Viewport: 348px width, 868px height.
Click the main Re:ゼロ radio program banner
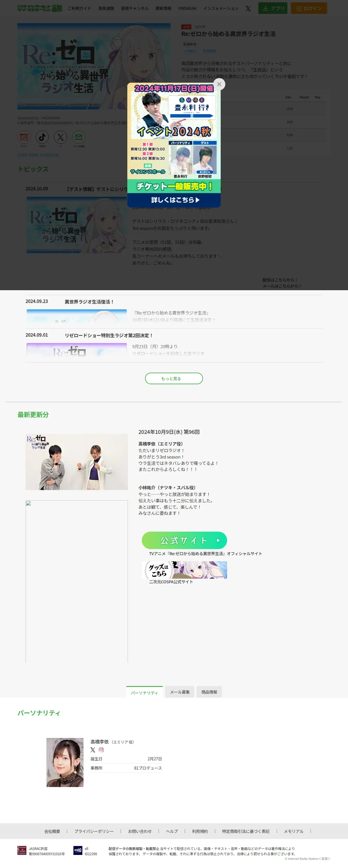(x=94, y=66)
